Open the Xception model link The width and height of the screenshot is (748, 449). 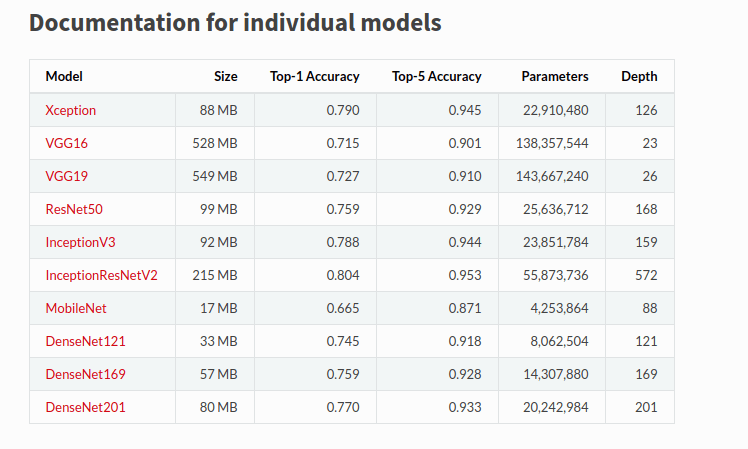coord(70,110)
